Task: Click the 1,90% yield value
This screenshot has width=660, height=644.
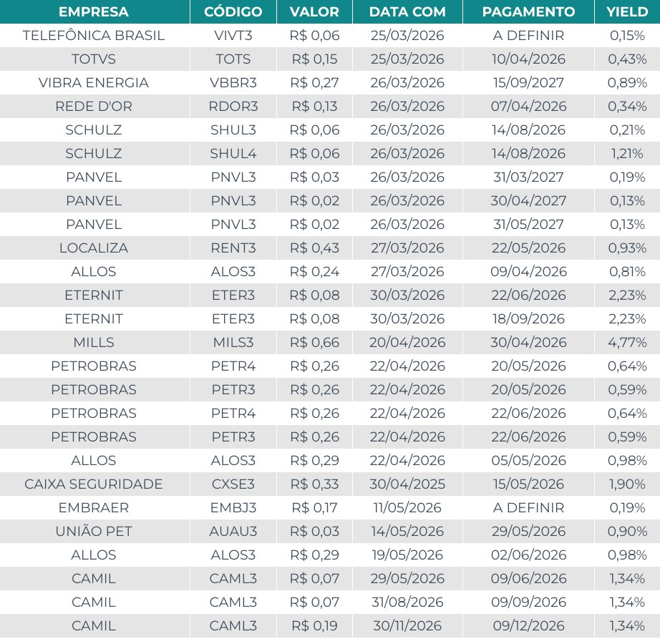Action: click(x=627, y=484)
